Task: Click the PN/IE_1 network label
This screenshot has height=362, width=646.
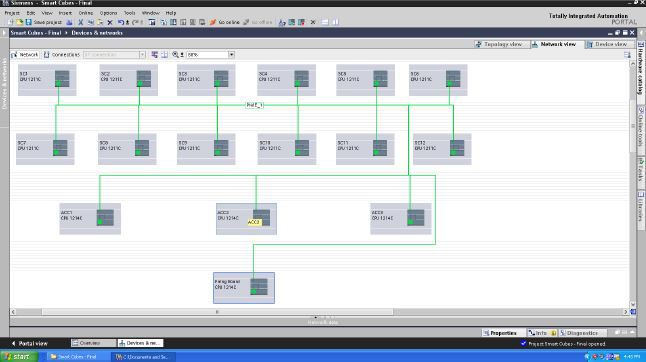Action: pyautogui.click(x=254, y=105)
